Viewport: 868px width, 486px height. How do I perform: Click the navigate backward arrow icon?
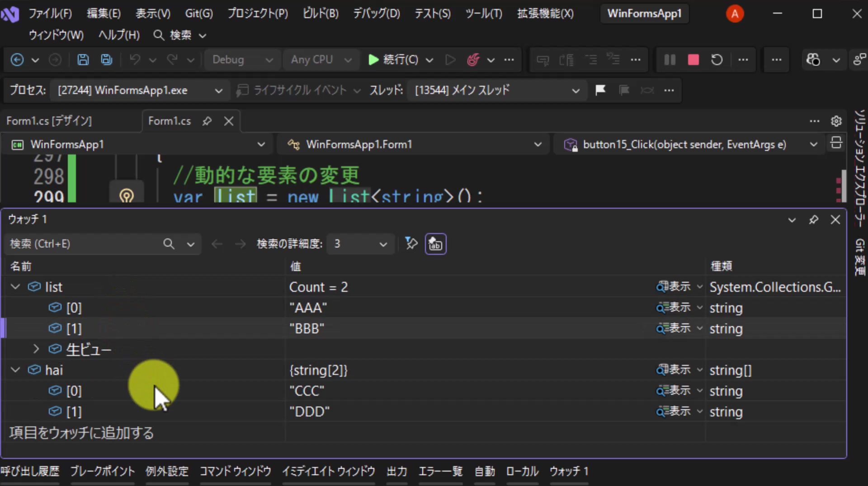pyautogui.click(x=17, y=60)
